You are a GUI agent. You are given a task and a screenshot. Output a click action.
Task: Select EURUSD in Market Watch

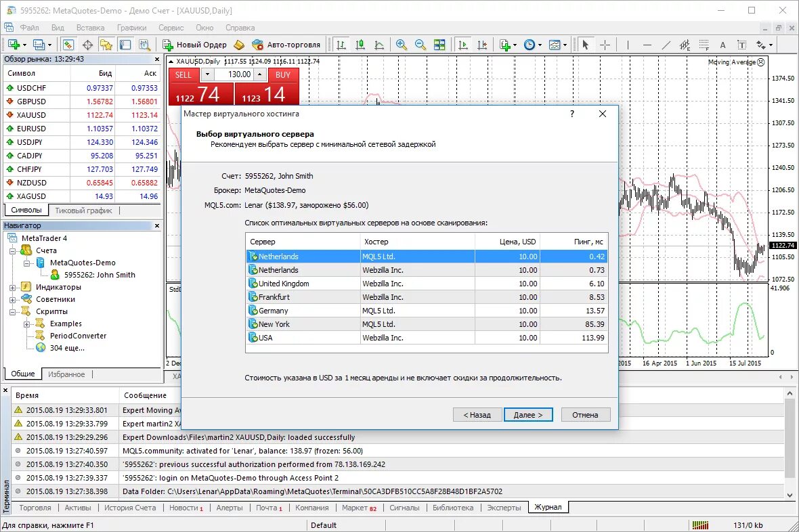coord(82,129)
